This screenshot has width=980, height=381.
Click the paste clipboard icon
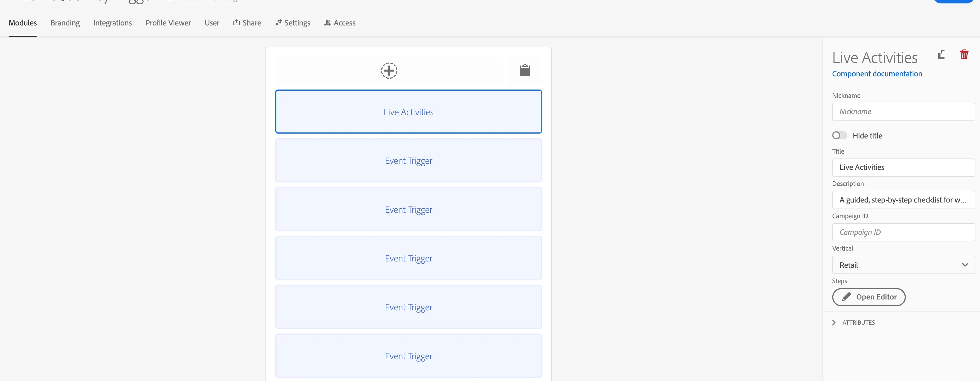pos(525,70)
